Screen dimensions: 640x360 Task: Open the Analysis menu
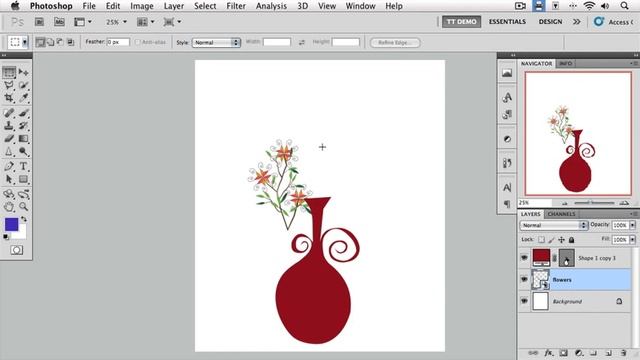pyautogui.click(x=271, y=6)
